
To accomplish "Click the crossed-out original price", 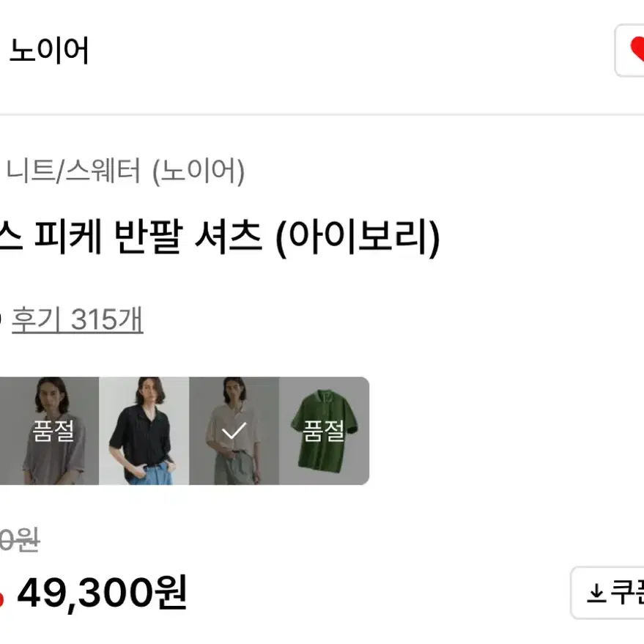I will coord(20,540).
